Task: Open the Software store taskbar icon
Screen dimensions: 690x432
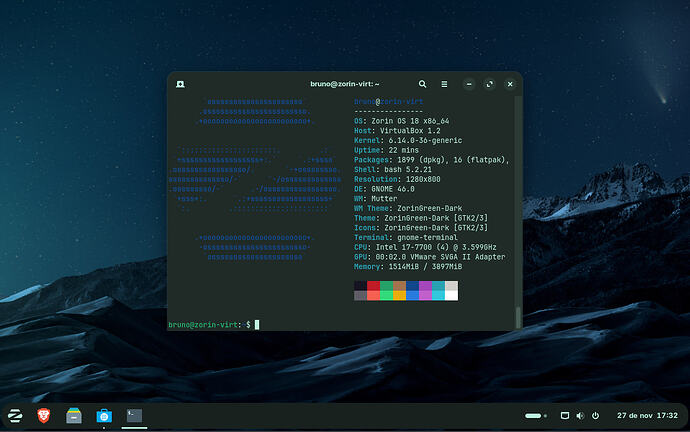Action: [103, 415]
